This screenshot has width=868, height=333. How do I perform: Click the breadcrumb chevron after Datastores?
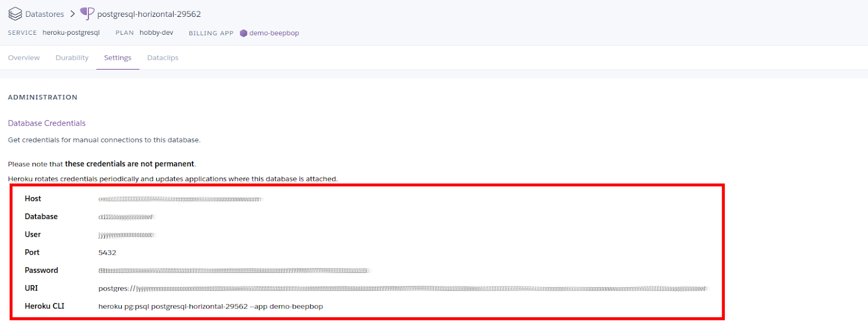tap(72, 14)
